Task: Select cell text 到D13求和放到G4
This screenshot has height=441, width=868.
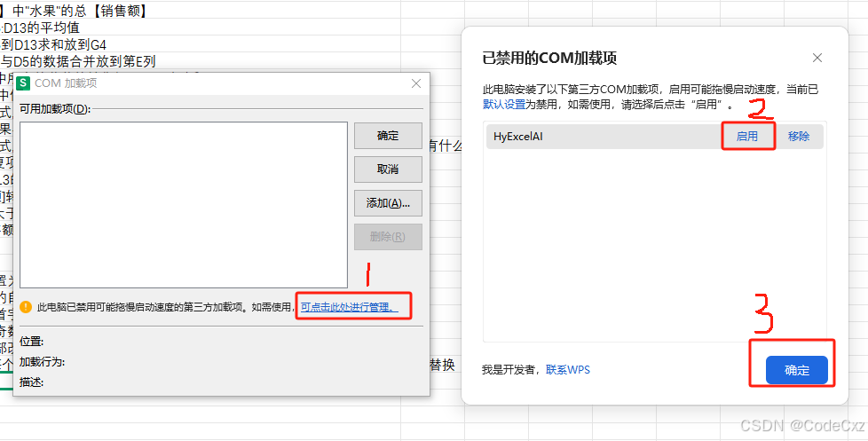Action: [53, 44]
